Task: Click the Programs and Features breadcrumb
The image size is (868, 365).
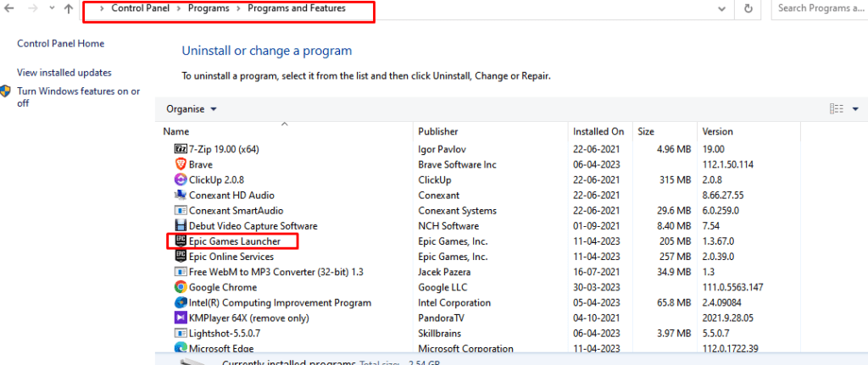Action: (x=297, y=8)
